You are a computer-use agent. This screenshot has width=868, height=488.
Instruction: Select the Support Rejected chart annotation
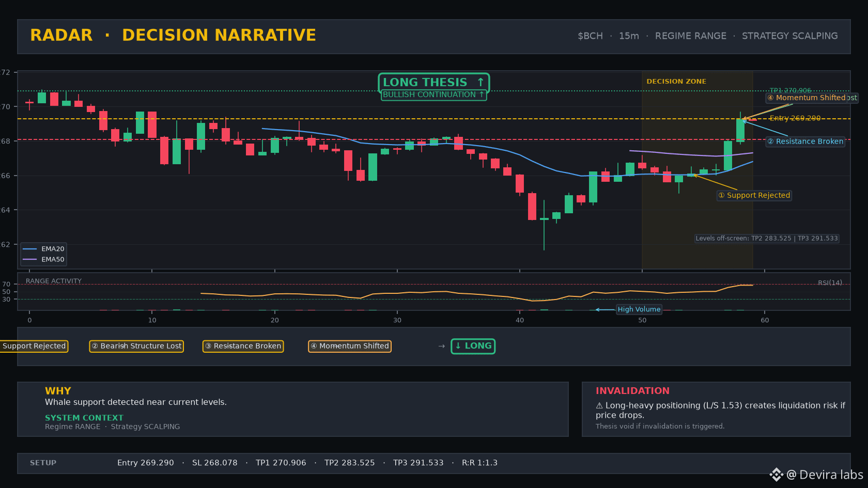(754, 195)
